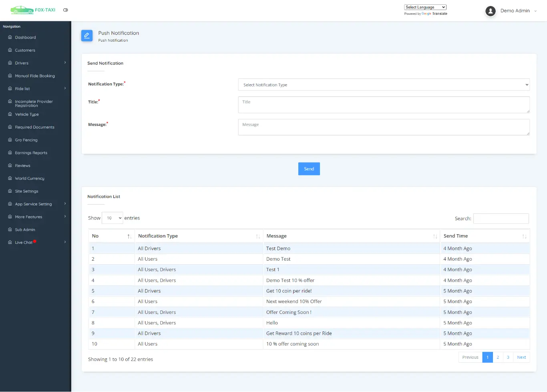547x392 pixels.
Task: Go to pagination page 1
Action: pos(488,357)
